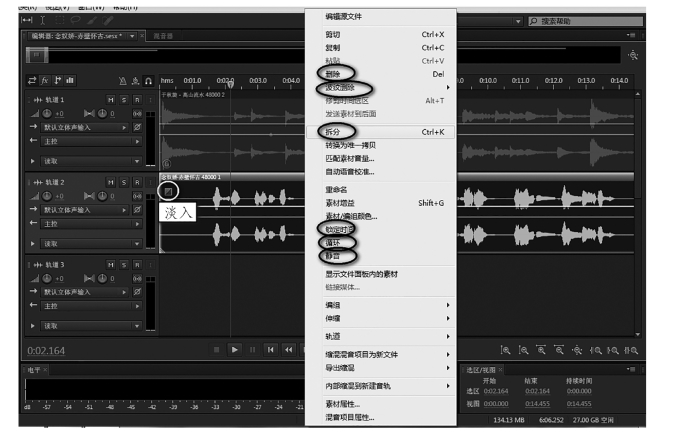
Task: Open output dropdown 主控 on 轨道 2
Action: pos(92,224)
